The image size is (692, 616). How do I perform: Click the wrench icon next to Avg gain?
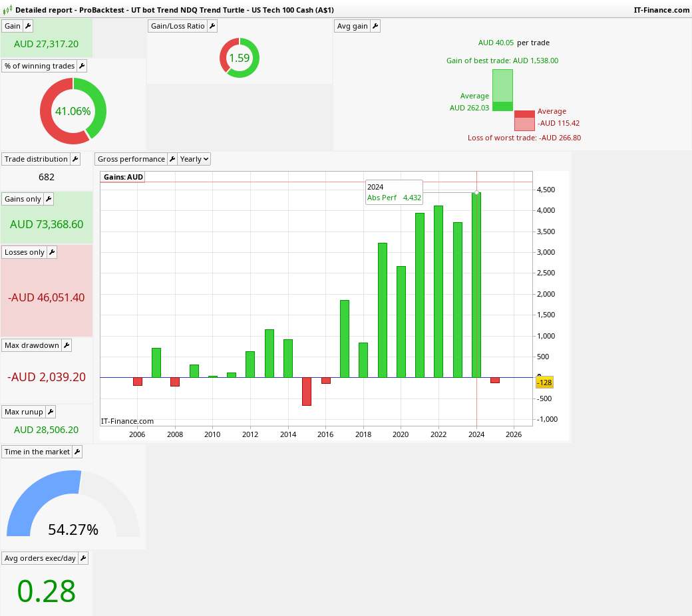375,26
